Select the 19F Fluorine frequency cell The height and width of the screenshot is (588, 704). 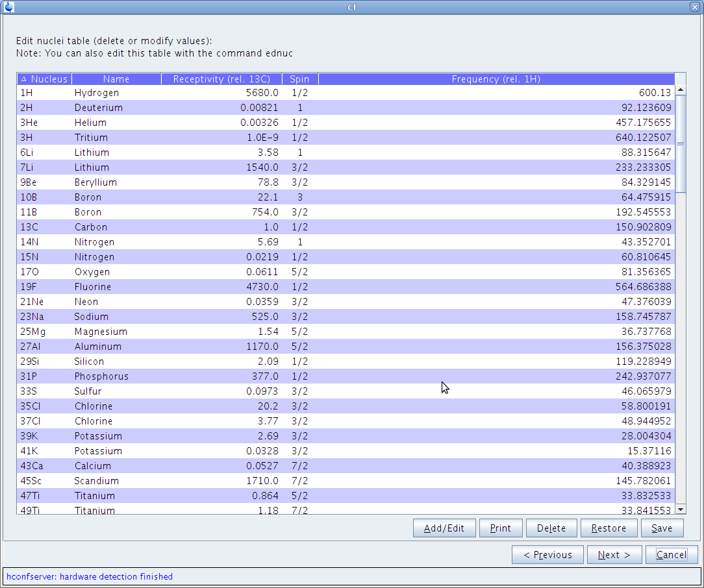(643, 287)
